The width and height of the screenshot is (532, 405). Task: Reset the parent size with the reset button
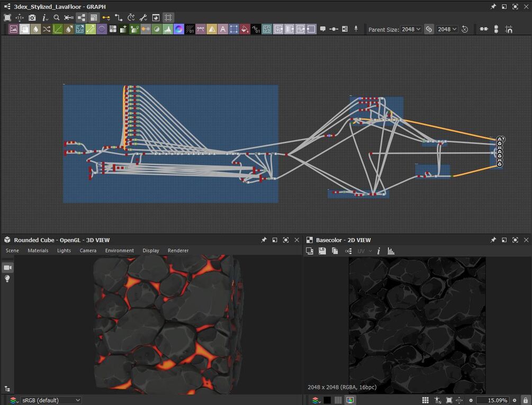point(465,29)
